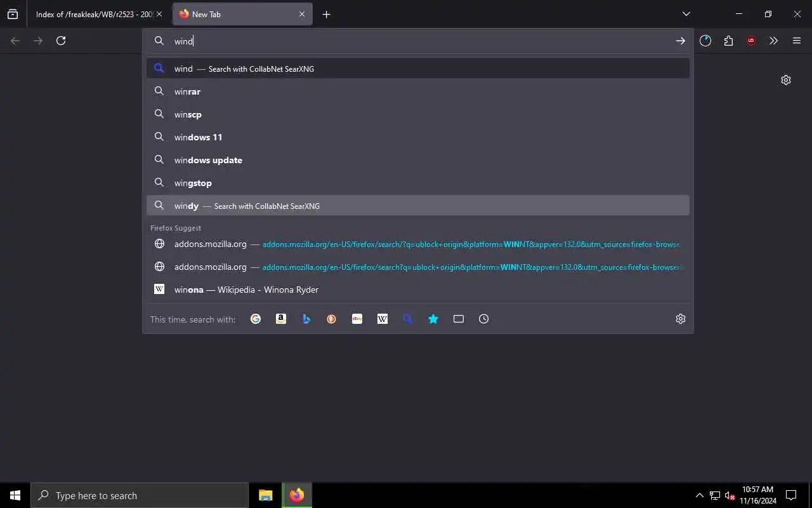Search this time with Google
Image resolution: width=812 pixels, height=508 pixels.
click(256, 319)
